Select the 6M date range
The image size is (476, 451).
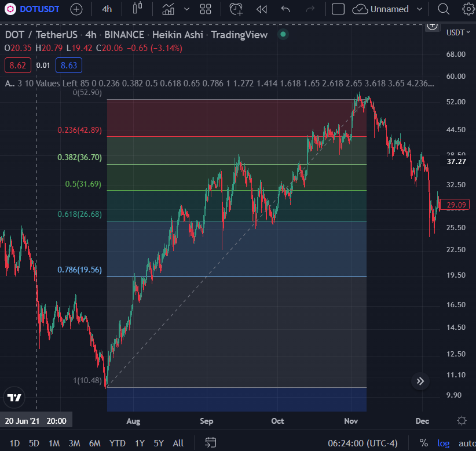click(95, 443)
